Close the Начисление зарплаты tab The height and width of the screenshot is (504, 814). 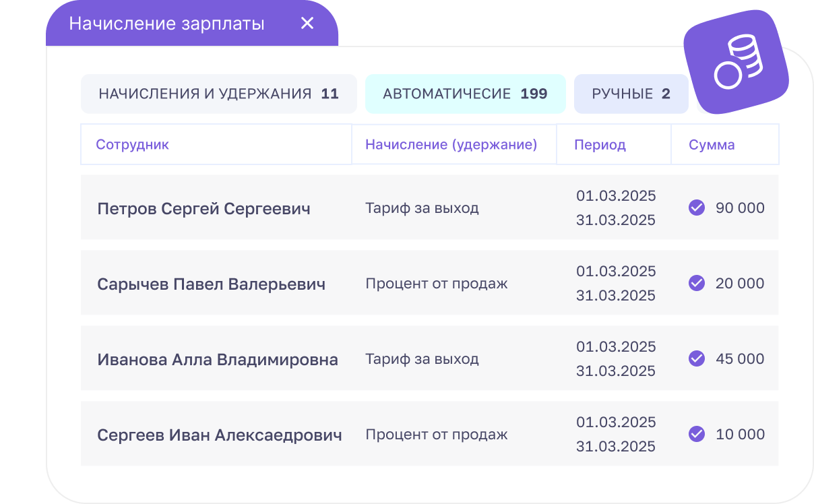pyautogui.click(x=307, y=24)
